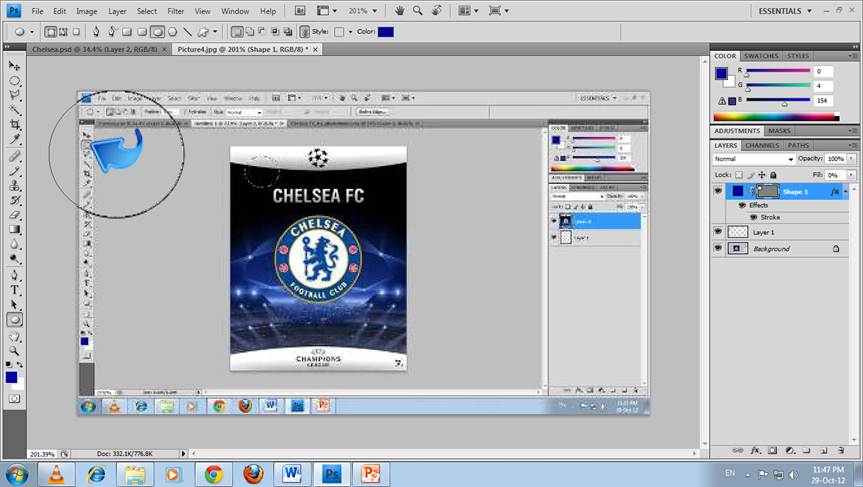Click the options bar Color swatch
The height and width of the screenshot is (487, 863).
pos(386,32)
